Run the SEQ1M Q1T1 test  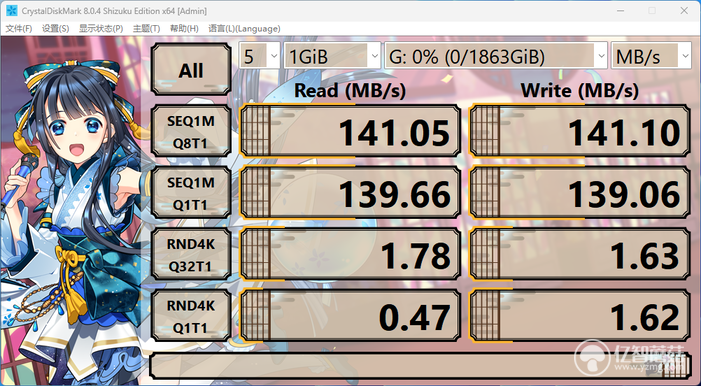coord(191,193)
